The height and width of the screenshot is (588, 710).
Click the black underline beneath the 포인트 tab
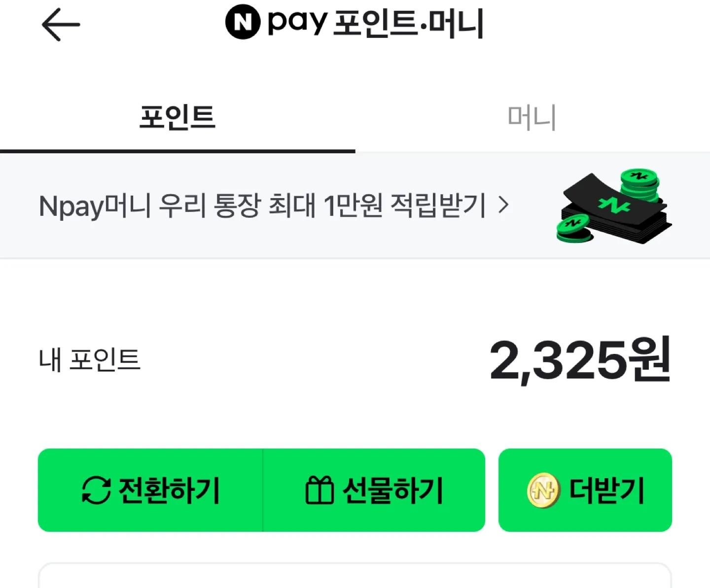[177, 151]
